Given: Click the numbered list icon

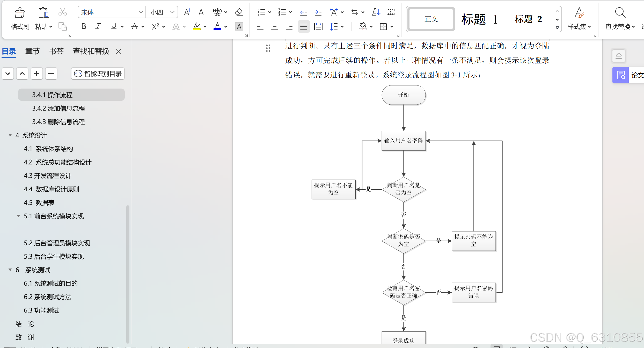Looking at the screenshot, I should pos(282,12).
